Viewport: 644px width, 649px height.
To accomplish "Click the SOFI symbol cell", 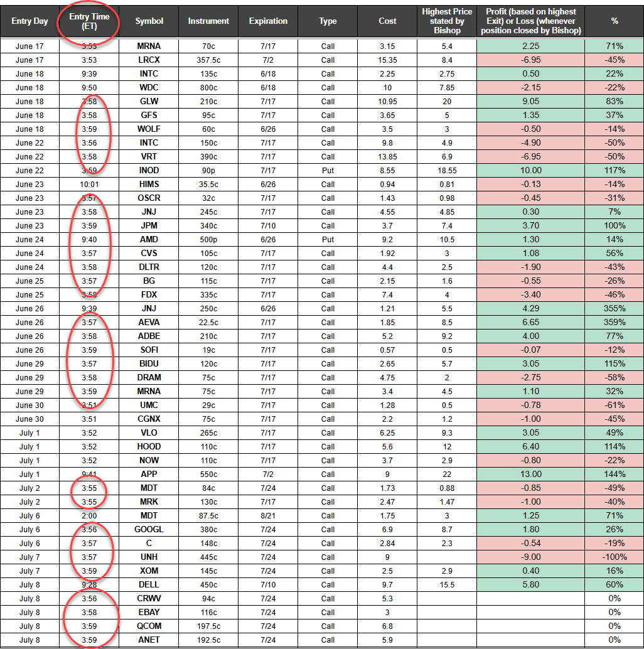I will (x=149, y=350).
